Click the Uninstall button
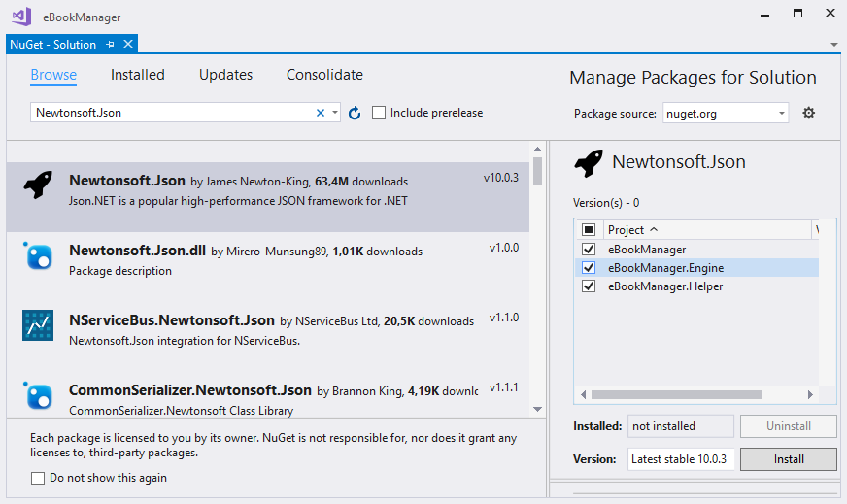 click(789, 426)
